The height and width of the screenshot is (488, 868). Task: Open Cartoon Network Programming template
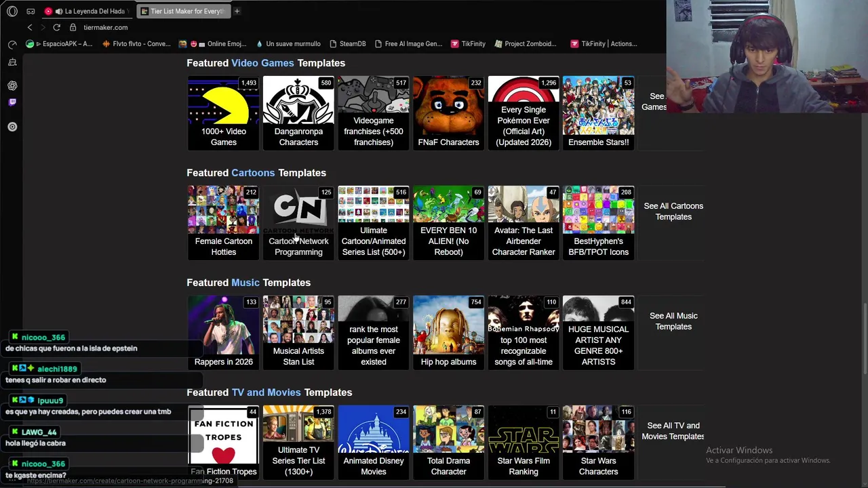pos(298,223)
